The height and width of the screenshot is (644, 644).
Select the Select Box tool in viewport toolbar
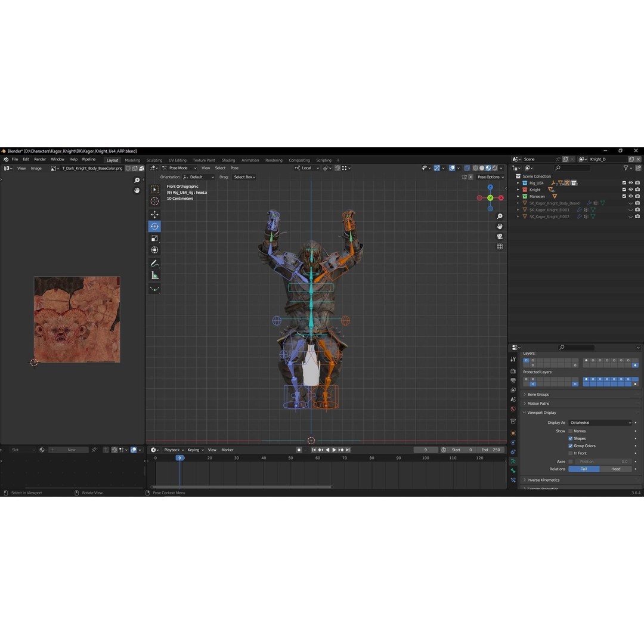click(154, 190)
